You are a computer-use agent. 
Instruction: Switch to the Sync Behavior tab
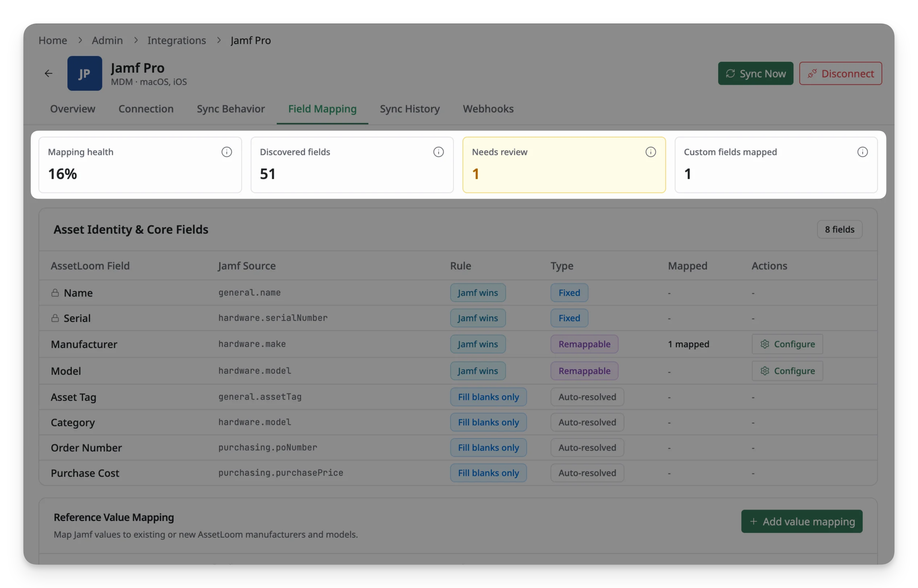pos(230,109)
